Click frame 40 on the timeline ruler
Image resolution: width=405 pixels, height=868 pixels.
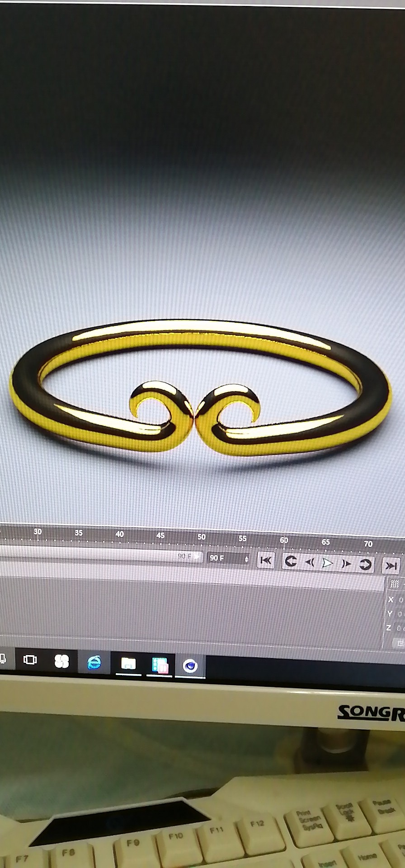(120, 534)
